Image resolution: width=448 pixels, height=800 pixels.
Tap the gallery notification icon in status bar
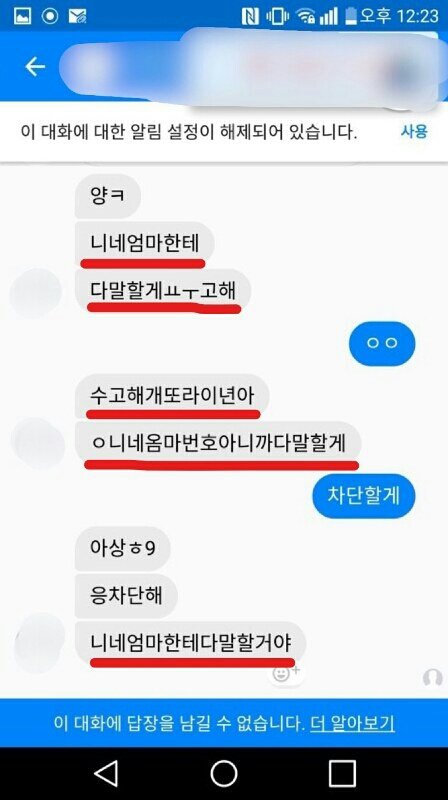(22, 16)
